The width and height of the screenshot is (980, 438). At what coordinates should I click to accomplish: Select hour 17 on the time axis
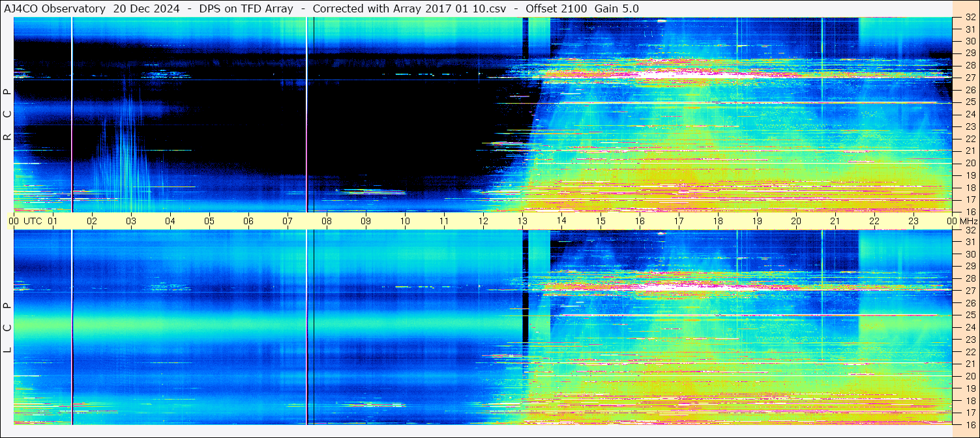click(679, 221)
